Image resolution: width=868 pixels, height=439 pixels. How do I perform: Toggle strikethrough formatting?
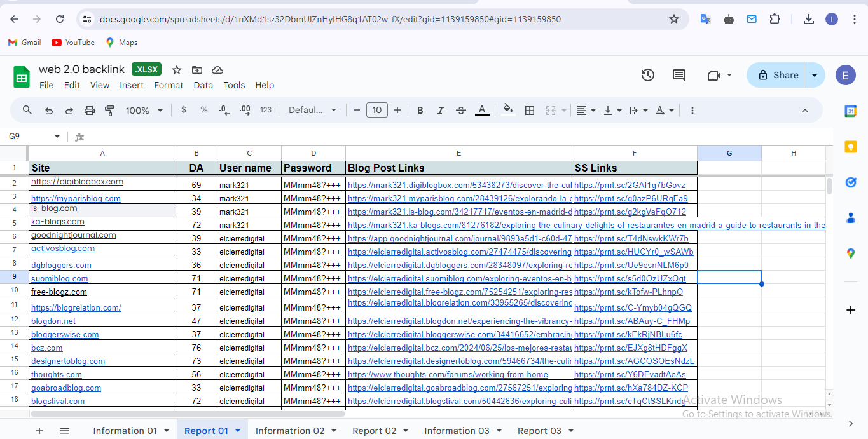click(460, 109)
